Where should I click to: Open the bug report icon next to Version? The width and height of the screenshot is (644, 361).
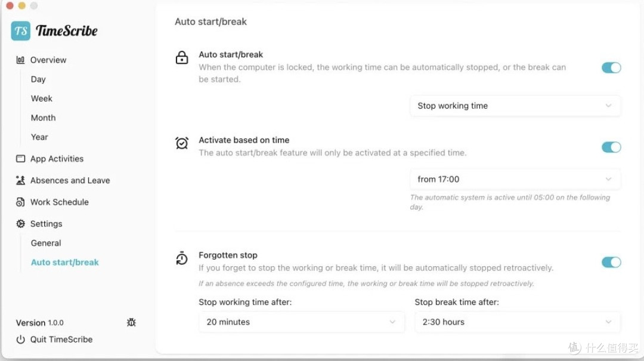click(x=131, y=322)
